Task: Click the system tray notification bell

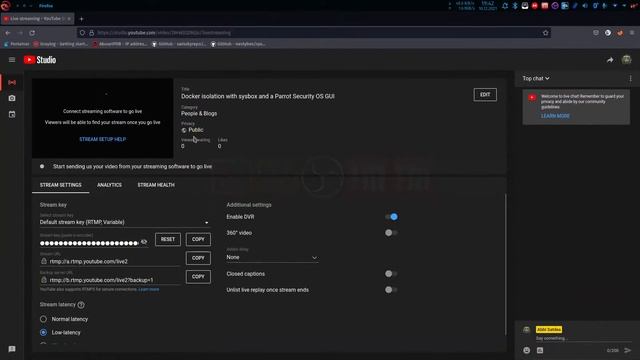Action: (x=505, y=6)
